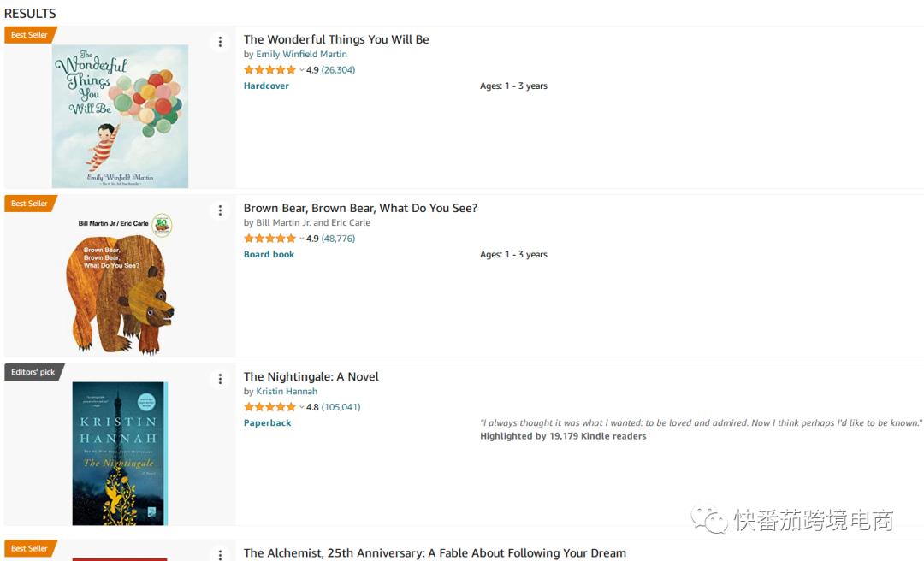Viewport: 924px width, 561px height.
Task: Open the three-dot menu for The Nightingale
Action: click(220, 379)
